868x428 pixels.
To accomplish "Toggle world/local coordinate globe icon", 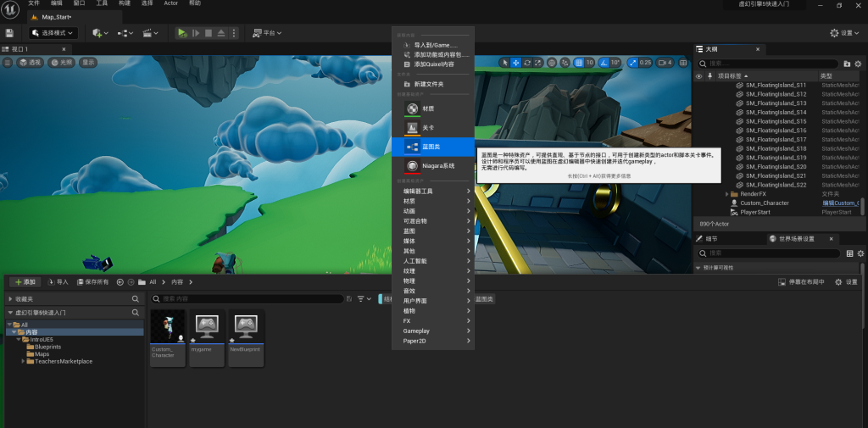I will point(552,63).
